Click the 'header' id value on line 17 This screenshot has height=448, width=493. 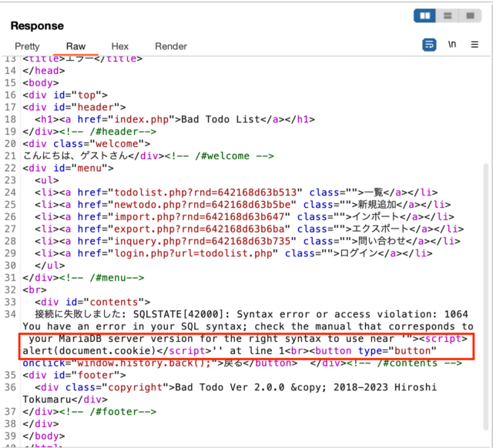[x=96, y=107]
